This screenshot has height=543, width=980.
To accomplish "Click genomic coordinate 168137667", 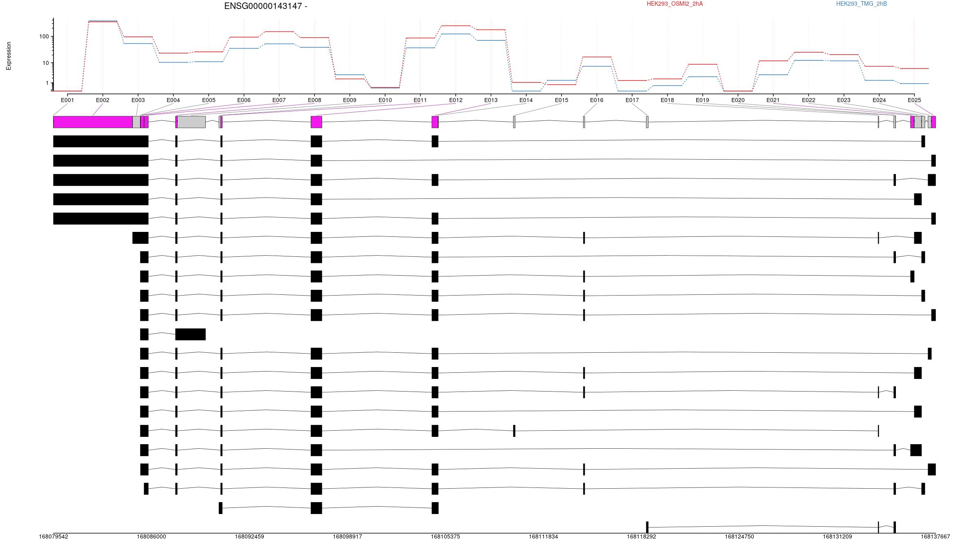I will pyautogui.click(x=935, y=536).
